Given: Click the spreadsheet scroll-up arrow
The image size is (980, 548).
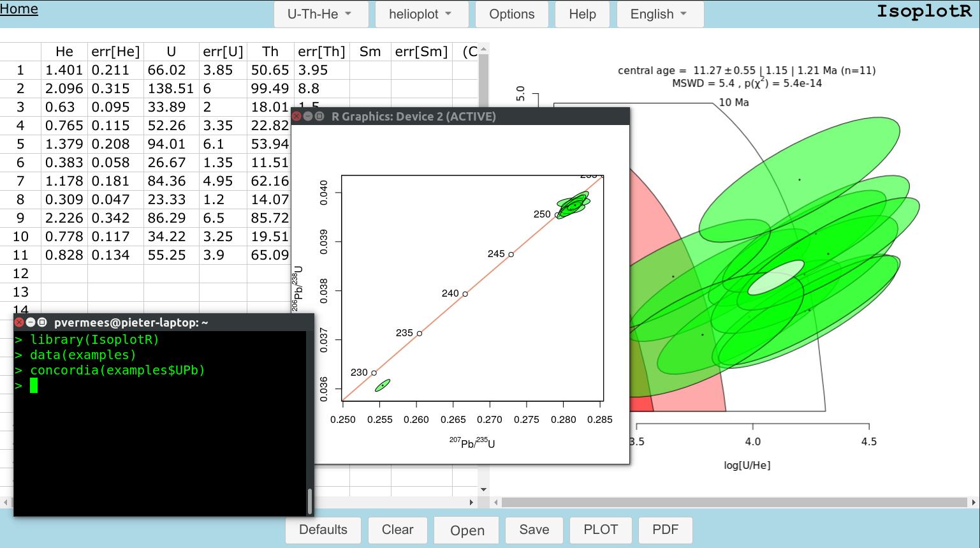Looking at the screenshot, I should pos(483,49).
